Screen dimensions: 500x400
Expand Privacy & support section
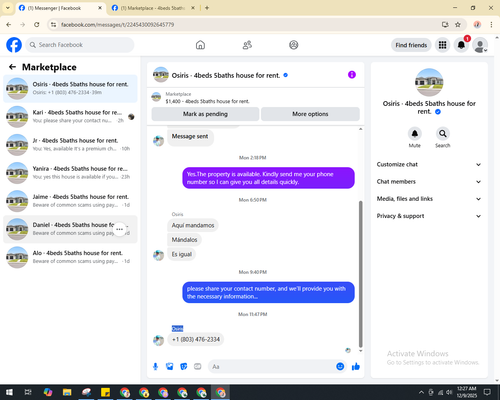click(429, 216)
